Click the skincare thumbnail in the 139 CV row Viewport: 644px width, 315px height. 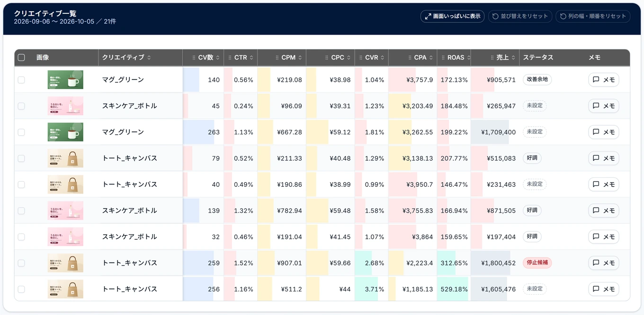[x=65, y=210]
